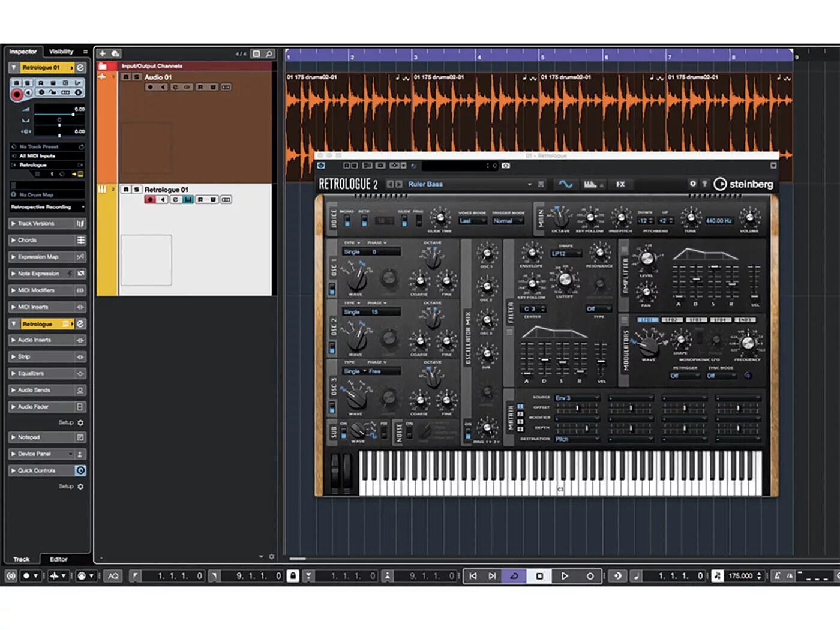Open the Voice Mode Last dropdown
Screen dimensions: 840x630
point(473,221)
